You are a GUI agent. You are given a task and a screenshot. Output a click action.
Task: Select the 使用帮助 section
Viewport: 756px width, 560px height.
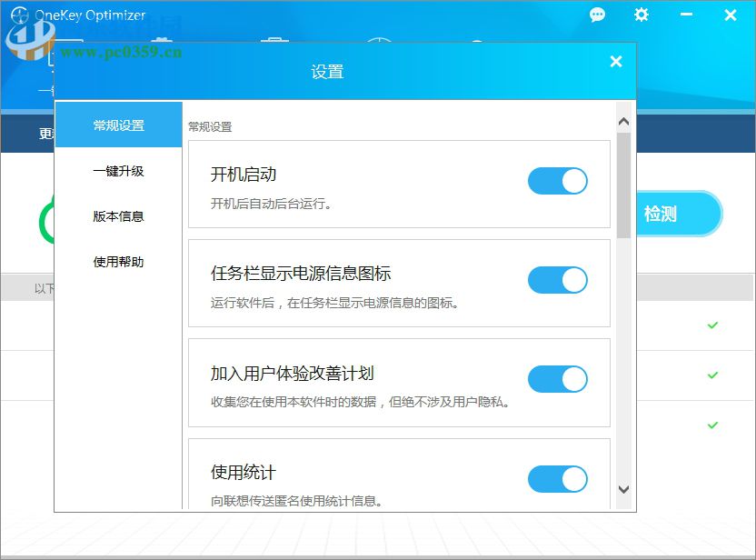point(118,262)
